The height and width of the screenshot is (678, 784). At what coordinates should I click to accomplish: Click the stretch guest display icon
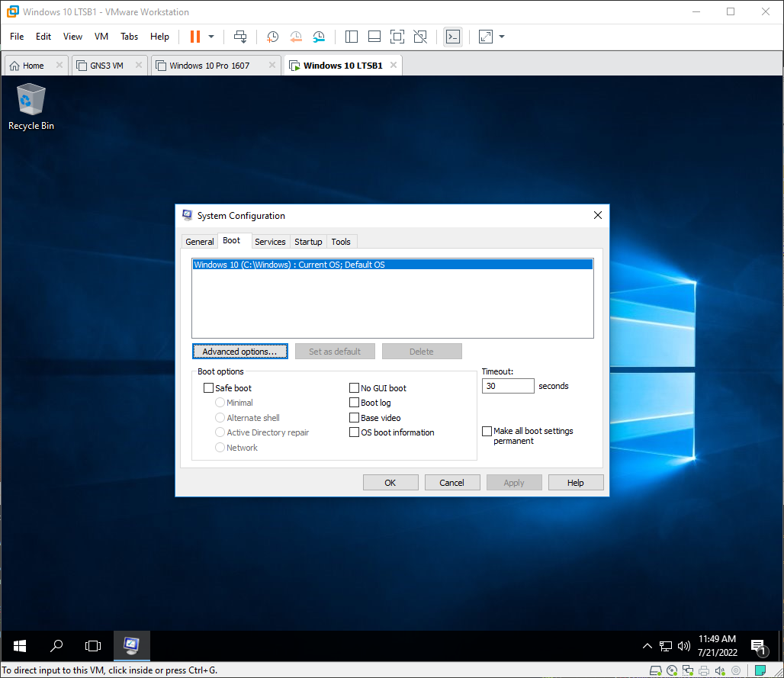coord(486,37)
